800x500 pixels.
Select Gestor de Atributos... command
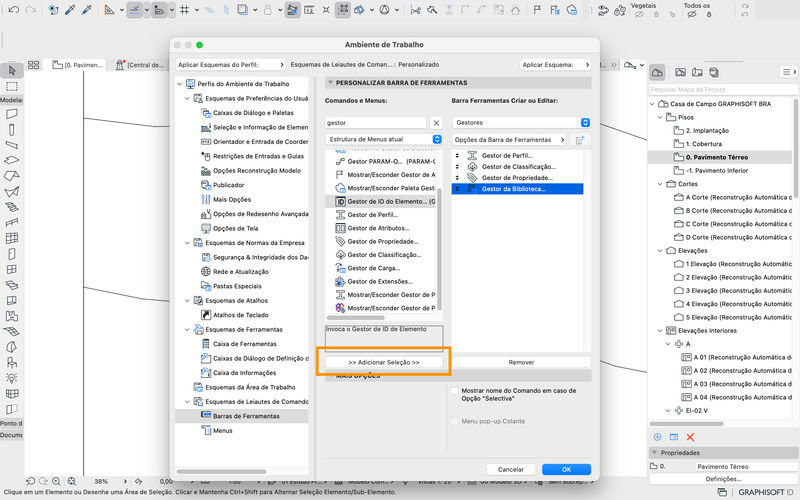tap(380, 228)
